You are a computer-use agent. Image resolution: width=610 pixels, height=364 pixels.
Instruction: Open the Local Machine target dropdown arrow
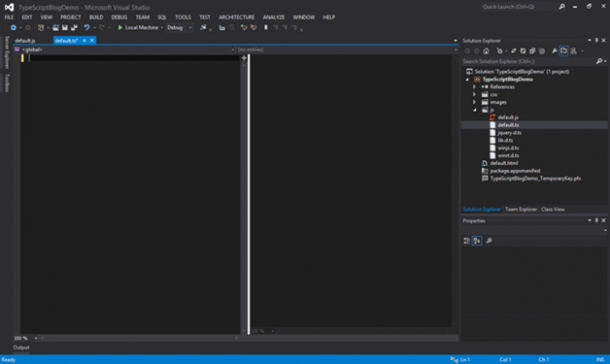coord(162,28)
